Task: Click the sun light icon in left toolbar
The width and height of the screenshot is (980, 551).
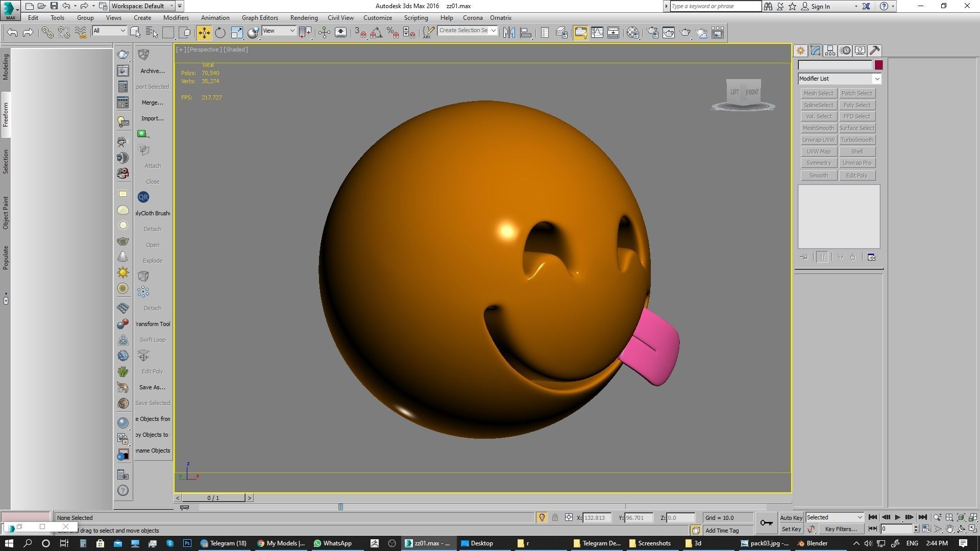Action: 123,272
